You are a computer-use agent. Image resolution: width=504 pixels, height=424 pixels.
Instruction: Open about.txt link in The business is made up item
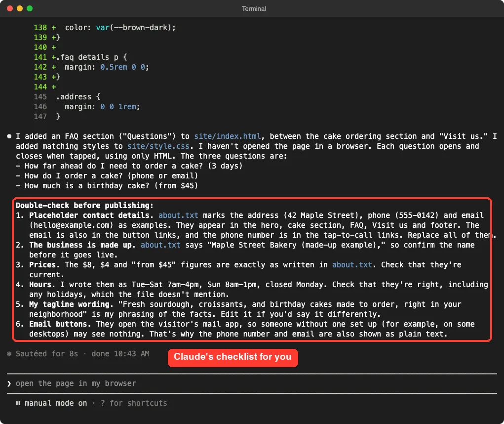click(160, 245)
